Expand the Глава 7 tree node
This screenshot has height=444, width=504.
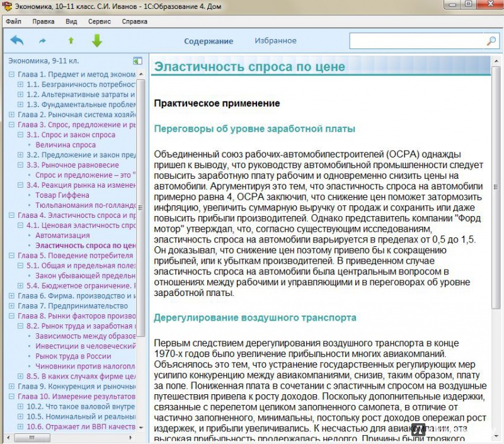tap(11, 306)
